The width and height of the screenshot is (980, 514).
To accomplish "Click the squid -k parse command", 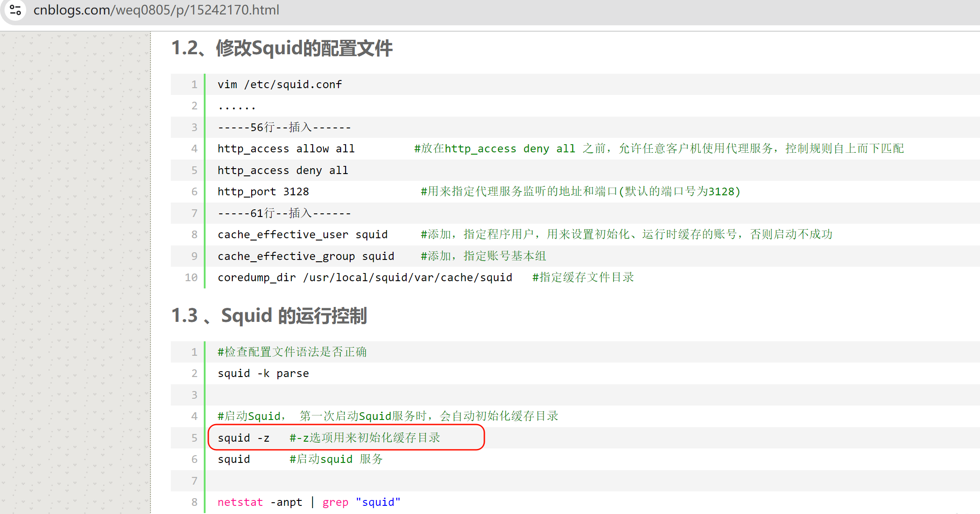I will click(x=263, y=373).
